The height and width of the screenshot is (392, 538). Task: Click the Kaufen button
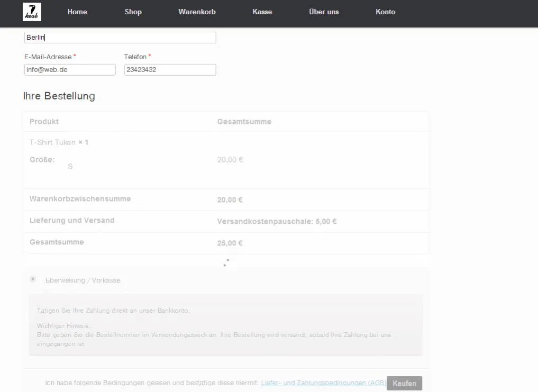(x=404, y=384)
